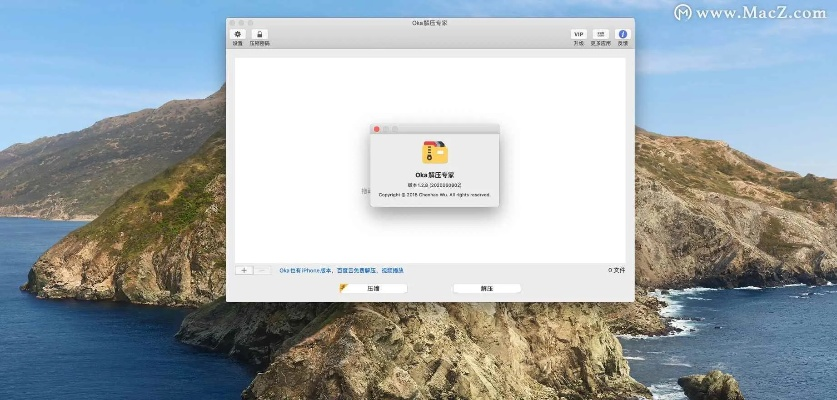The image size is (837, 400).
Task: Click the 0 文件 file count label
Action: (x=616, y=270)
